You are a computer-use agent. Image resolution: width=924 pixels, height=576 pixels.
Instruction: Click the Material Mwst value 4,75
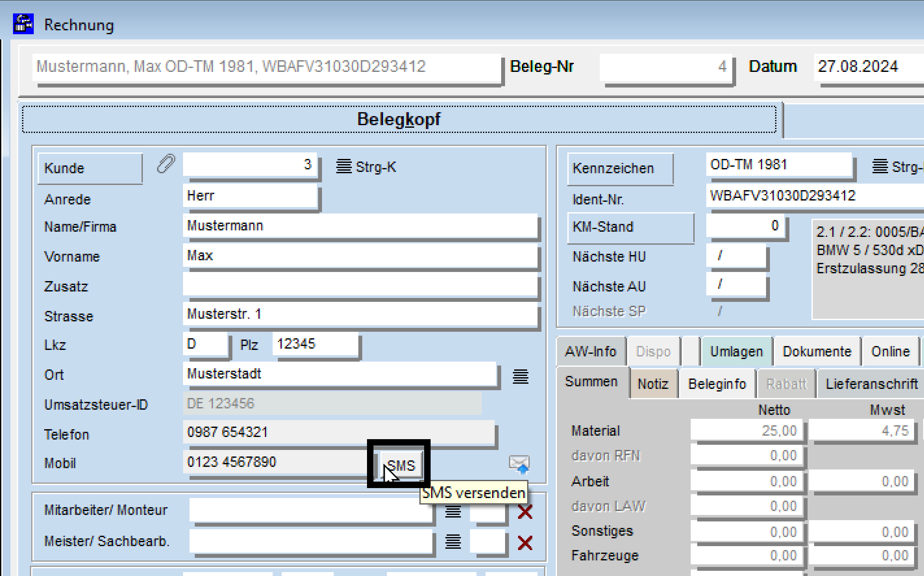tap(862, 430)
